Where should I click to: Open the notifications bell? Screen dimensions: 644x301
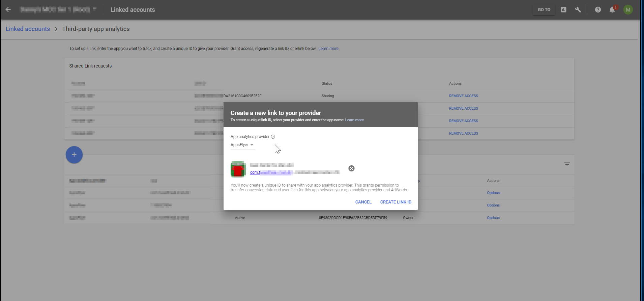pyautogui.click(x=612, y=9)
